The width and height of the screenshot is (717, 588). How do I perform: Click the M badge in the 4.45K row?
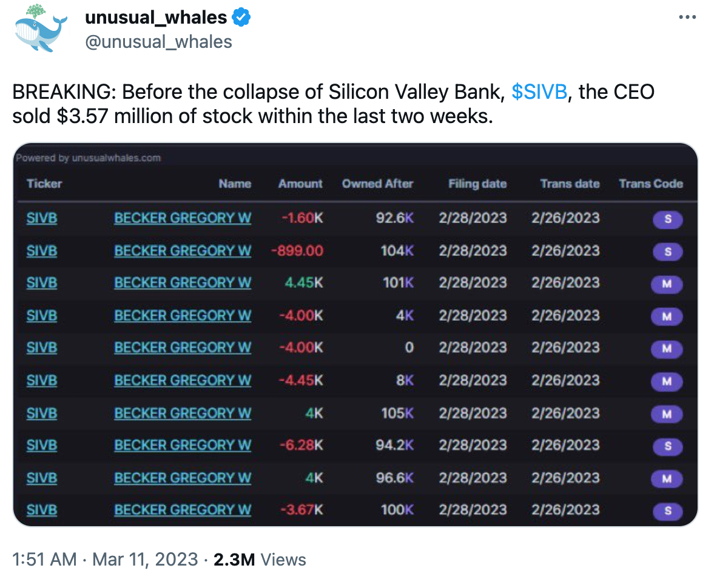tap(667, 284)
